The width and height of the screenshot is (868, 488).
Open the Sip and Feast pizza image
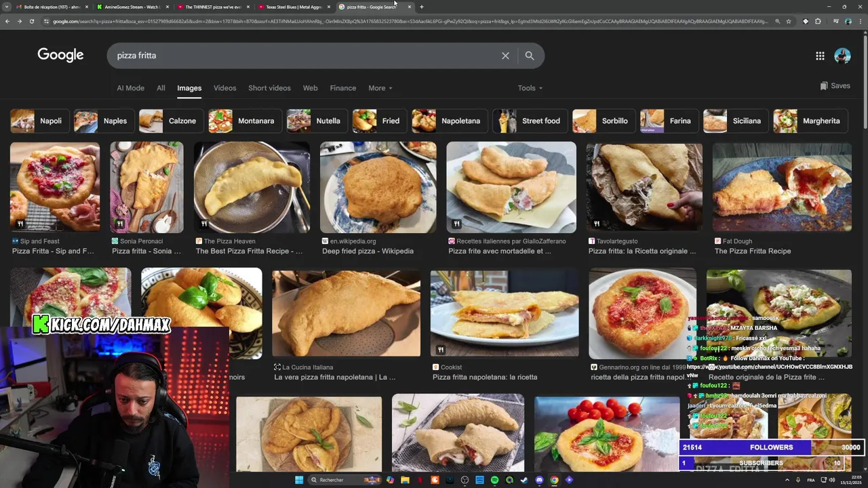tap(55, 187)
